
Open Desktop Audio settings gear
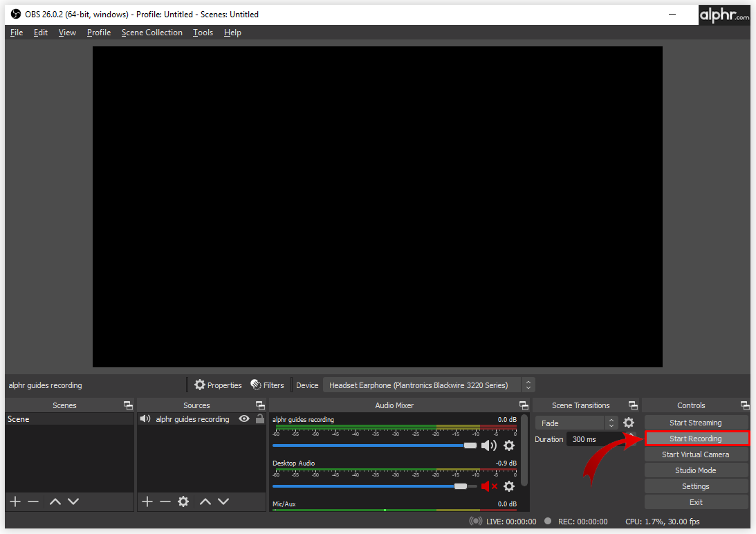(509, 486)
